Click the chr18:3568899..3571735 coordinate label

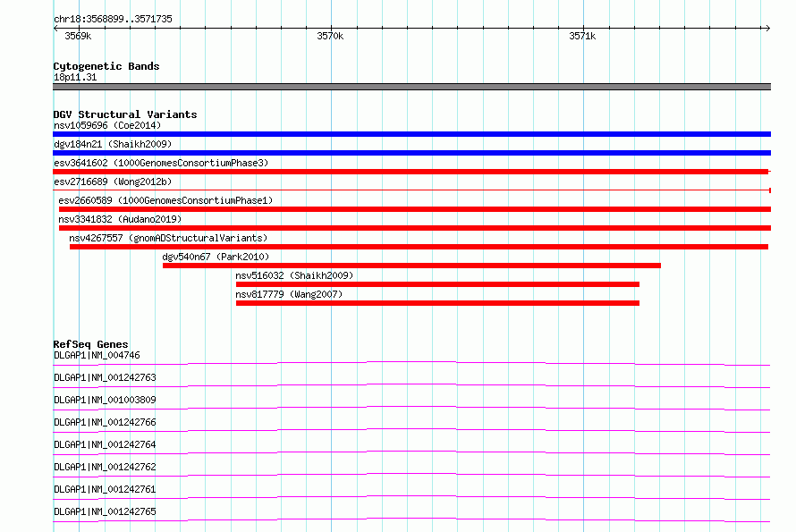113,19
